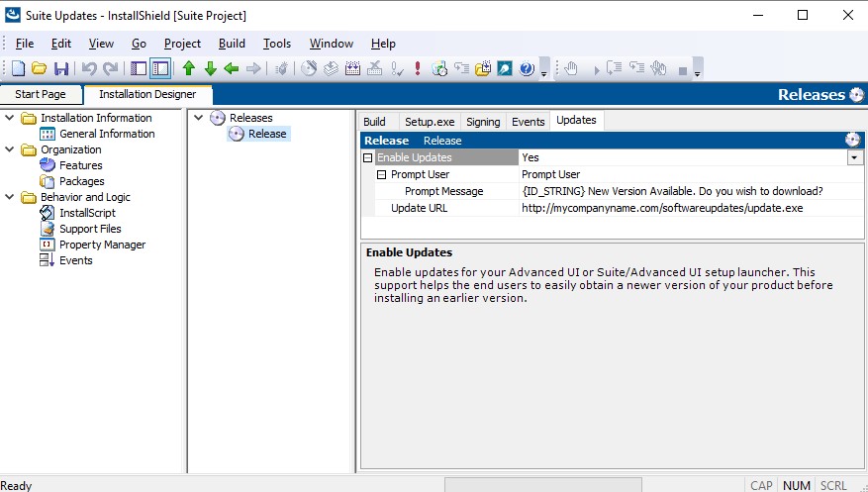Image resolution: width=868 pixels, height=492 pixels.
Task: Collapse the Behavior and Logic folder
Action: [x=10, y=197]
